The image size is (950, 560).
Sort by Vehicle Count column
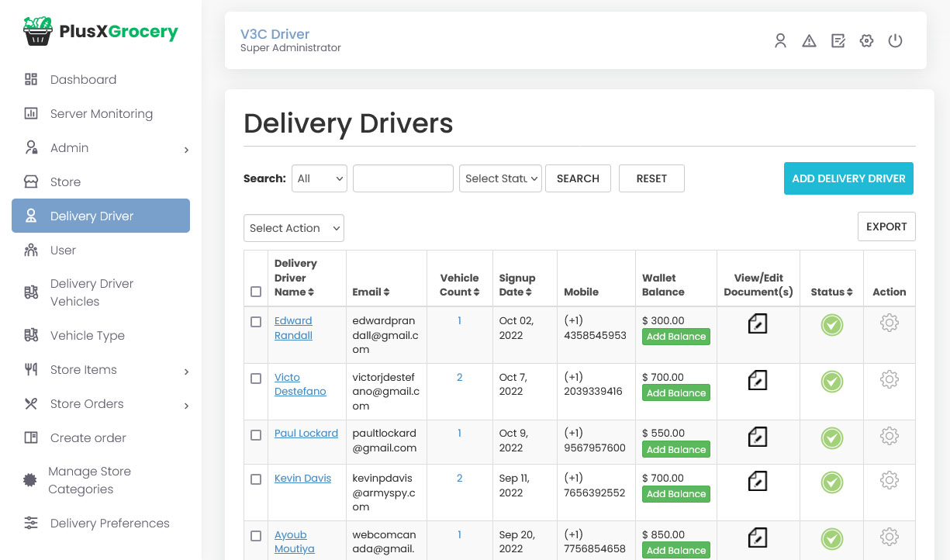tap(460, 285)
